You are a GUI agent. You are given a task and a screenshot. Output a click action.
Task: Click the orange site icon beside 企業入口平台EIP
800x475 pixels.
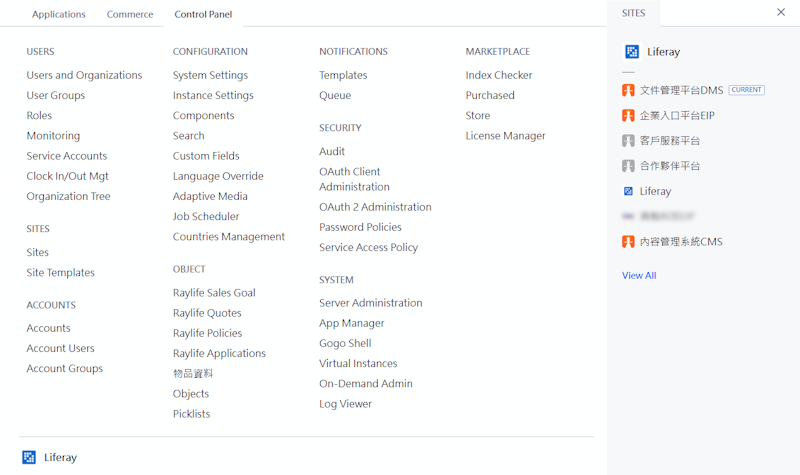(628, 115)
